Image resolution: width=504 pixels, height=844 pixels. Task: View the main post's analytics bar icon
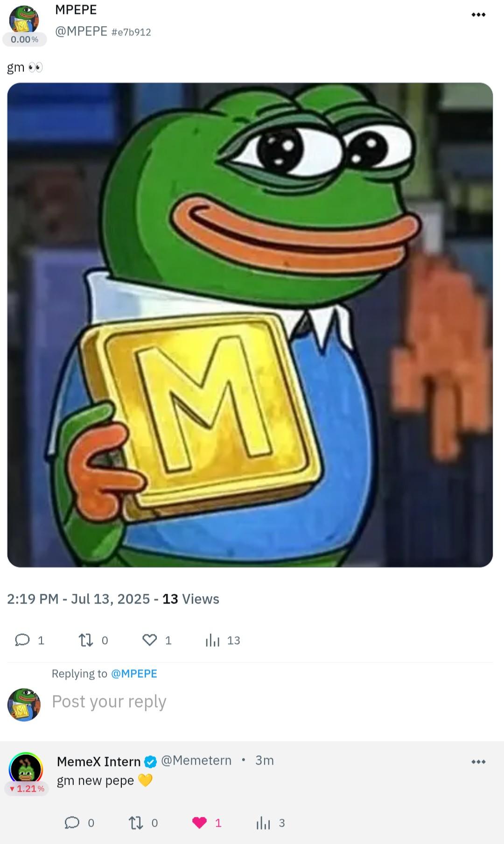tap(212, 640)
